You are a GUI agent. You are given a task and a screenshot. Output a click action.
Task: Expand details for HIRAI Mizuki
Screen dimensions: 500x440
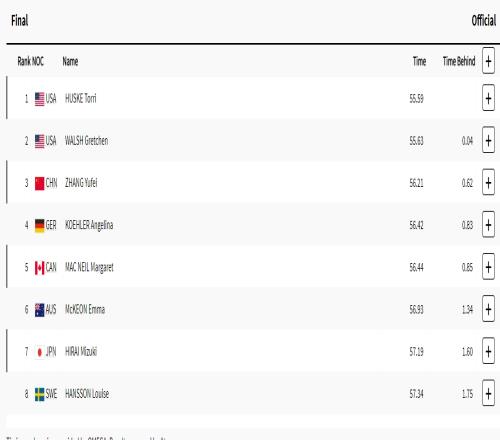click(x=488, y=351)
